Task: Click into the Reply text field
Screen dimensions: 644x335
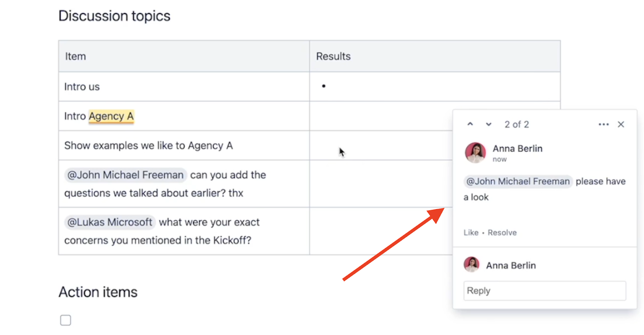Action: point(545,291)
